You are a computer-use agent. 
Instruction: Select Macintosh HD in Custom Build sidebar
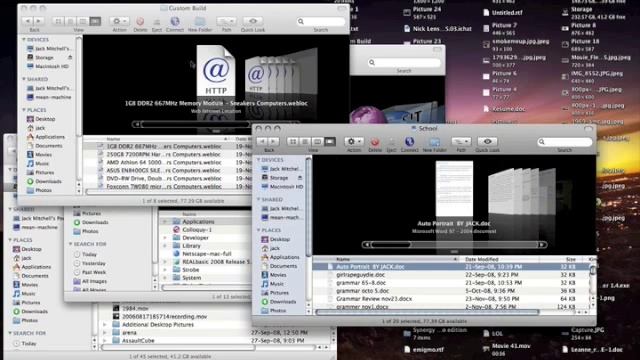[x=52, y=66]
